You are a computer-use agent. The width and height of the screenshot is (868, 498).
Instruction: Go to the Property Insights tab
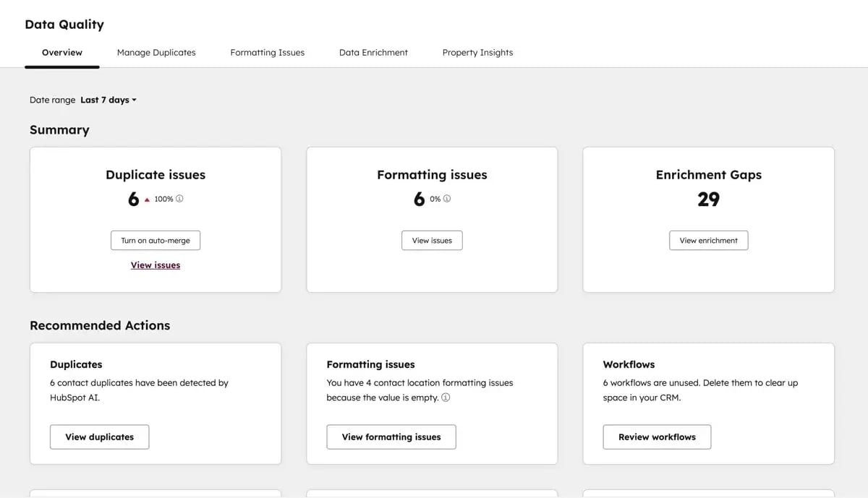pos(477,52)
